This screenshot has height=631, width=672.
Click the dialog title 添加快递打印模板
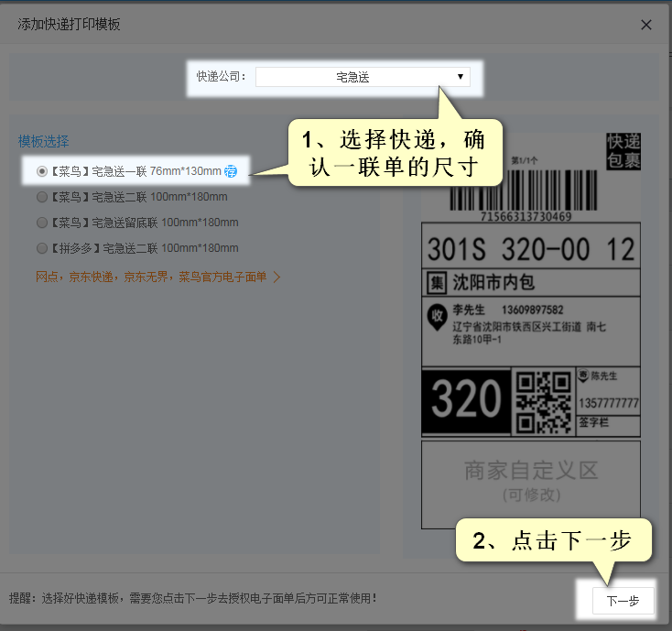click(x=69, y=25)
